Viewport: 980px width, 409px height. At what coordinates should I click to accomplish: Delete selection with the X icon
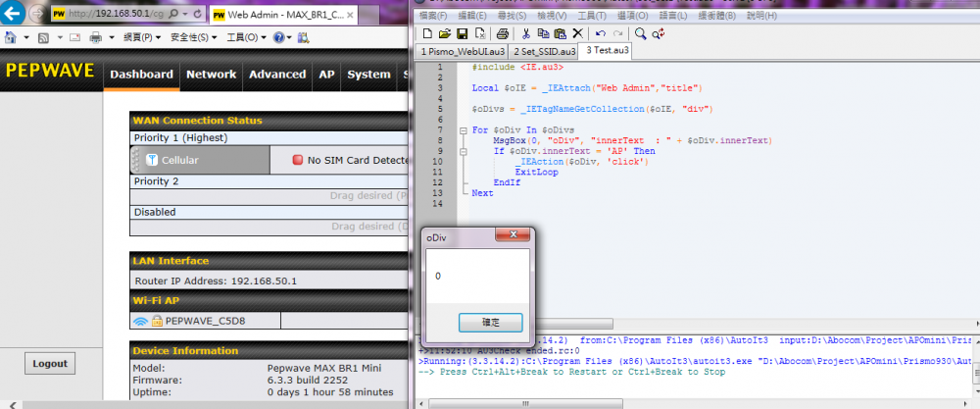[578, 33]
